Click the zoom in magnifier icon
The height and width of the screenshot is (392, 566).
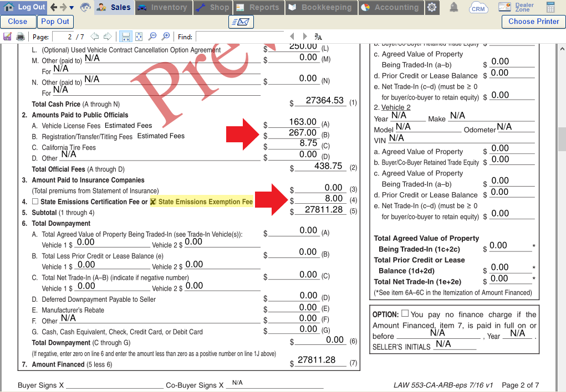click(x=165, y=37)
